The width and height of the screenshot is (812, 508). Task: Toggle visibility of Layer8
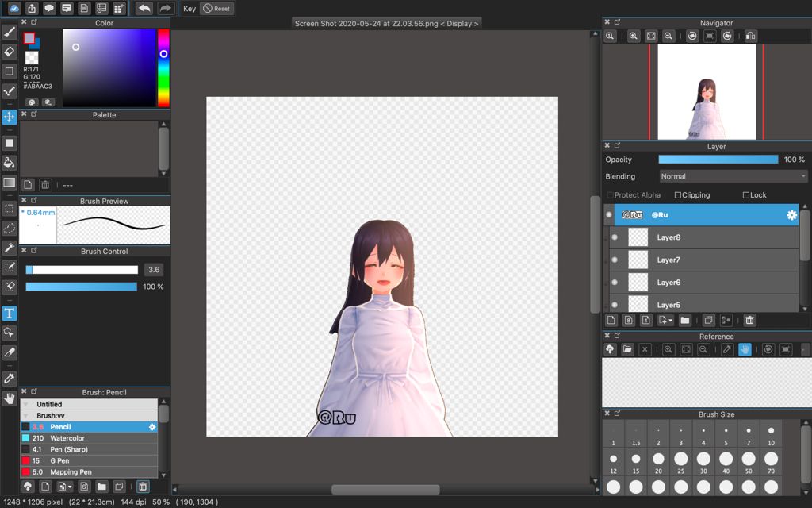[x=615, y=237]
